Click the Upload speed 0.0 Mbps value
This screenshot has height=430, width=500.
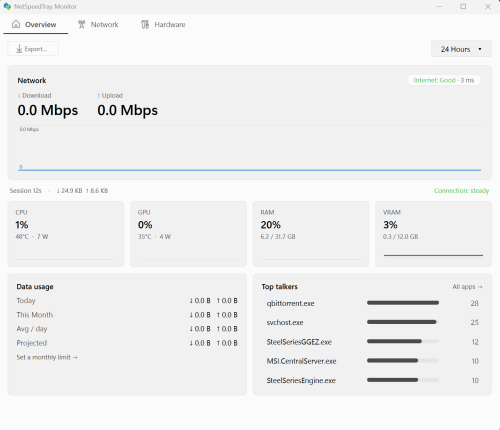point(127,111)
